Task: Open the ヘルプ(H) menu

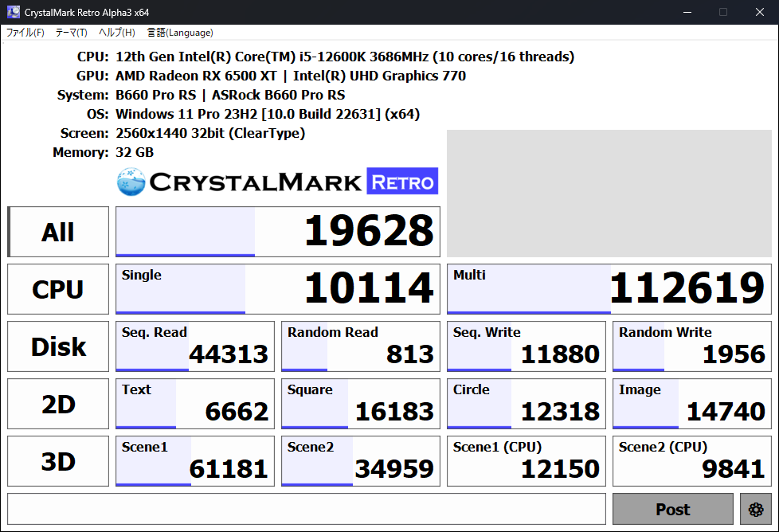Action: click(x=117, y=33)
